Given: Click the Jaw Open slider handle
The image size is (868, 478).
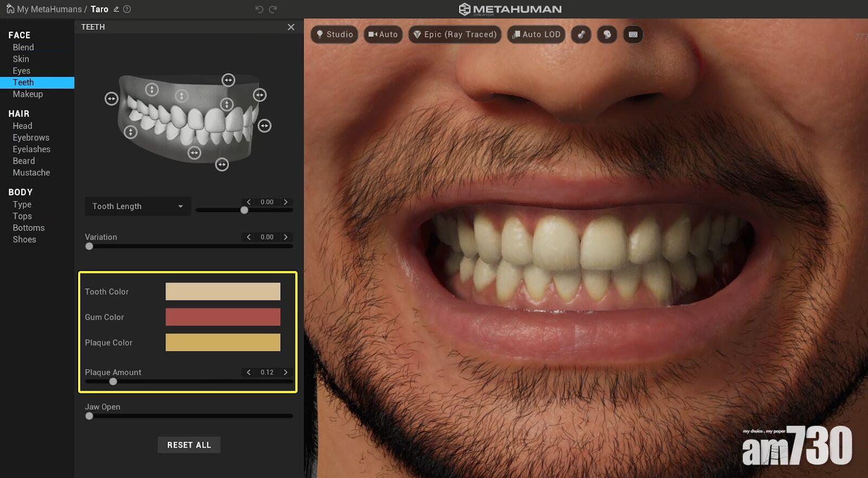Looking at the screenshot, I should coord(90,416).
